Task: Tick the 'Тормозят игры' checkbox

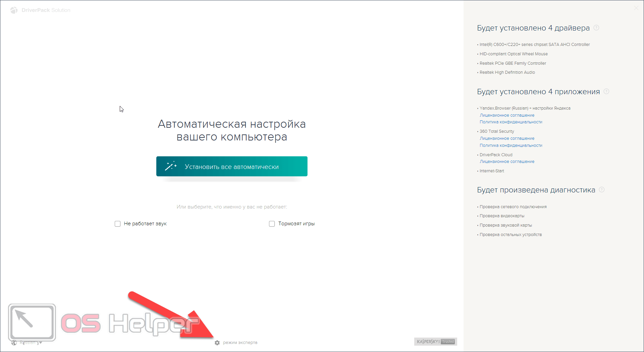Action: [x=272, y=224]
